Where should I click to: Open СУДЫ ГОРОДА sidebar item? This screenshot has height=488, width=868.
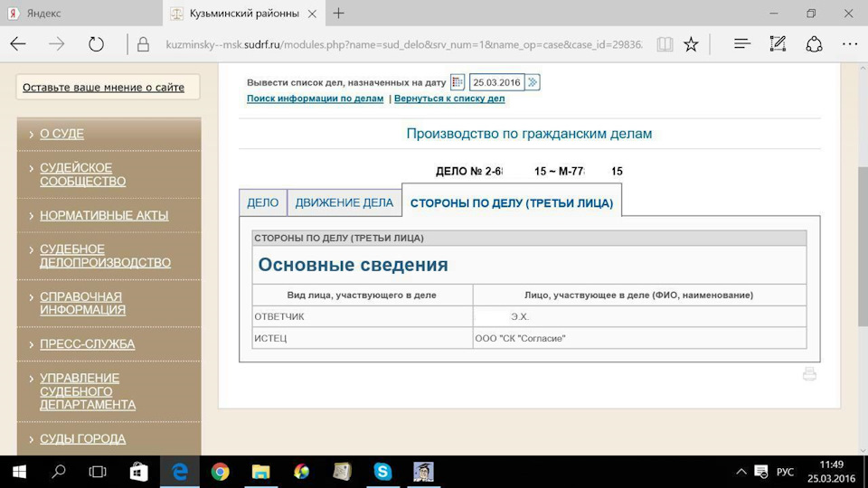point(83,439)
